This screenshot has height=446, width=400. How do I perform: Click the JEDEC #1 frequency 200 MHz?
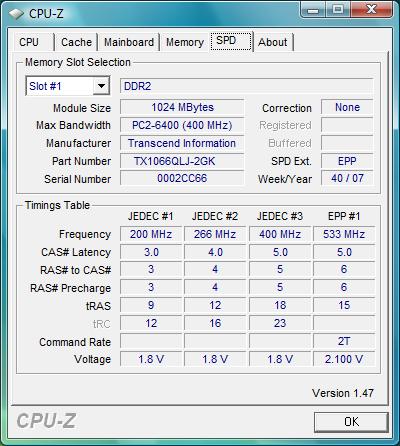151,234
